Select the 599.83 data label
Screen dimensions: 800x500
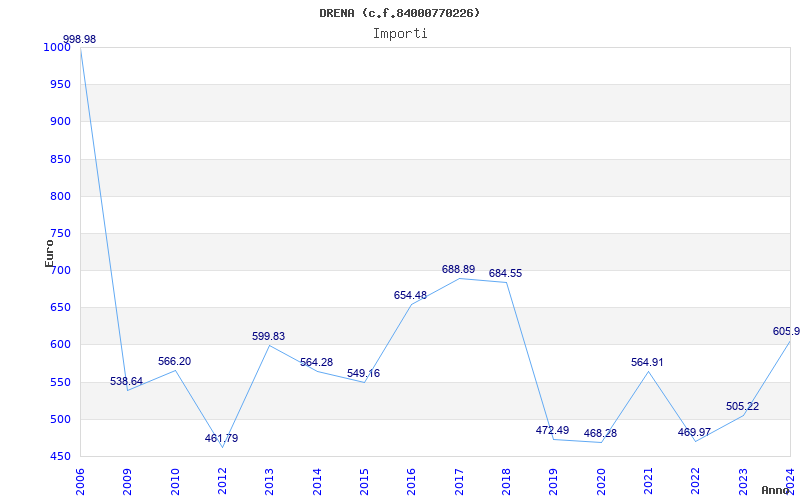tap(268, 337)
